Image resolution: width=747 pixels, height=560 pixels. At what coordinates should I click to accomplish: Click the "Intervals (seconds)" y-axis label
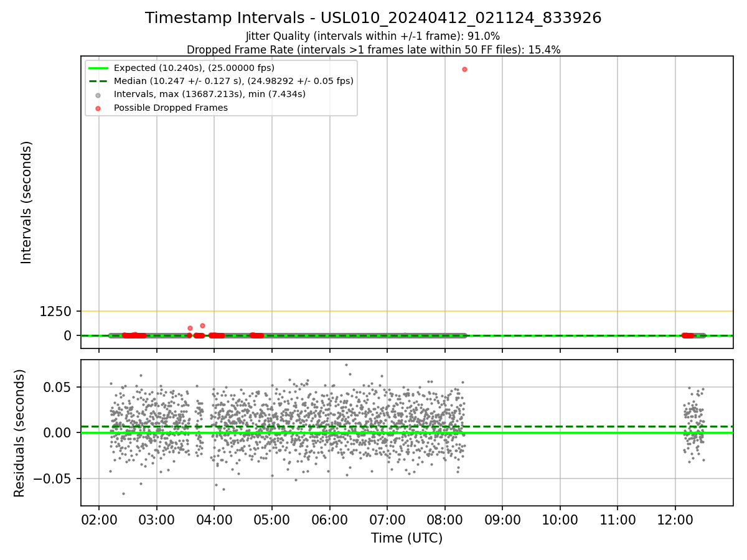click(x=27, y=202)
